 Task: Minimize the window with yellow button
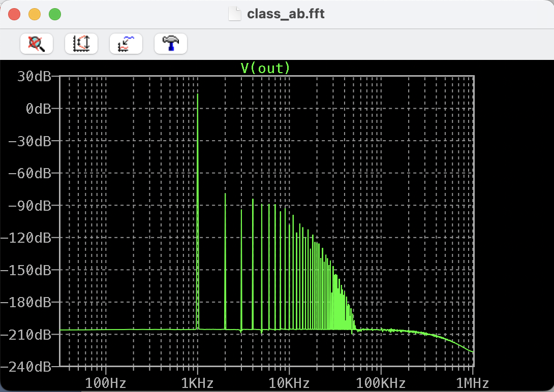[35, 14]
